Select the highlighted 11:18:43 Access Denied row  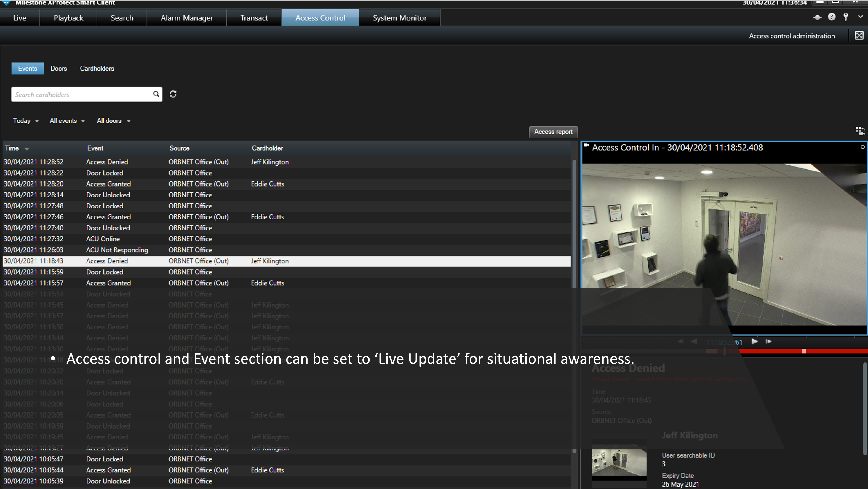(x=287, y=261)
